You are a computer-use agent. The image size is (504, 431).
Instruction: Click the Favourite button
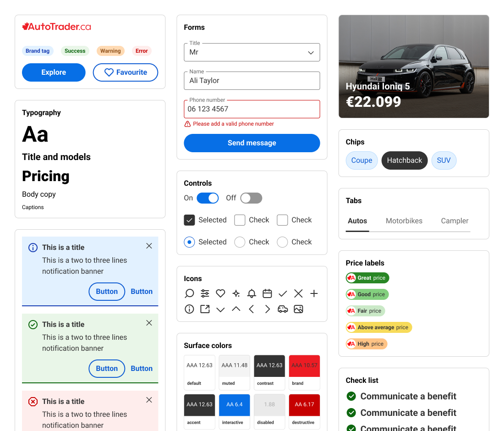tap(126, 72)
